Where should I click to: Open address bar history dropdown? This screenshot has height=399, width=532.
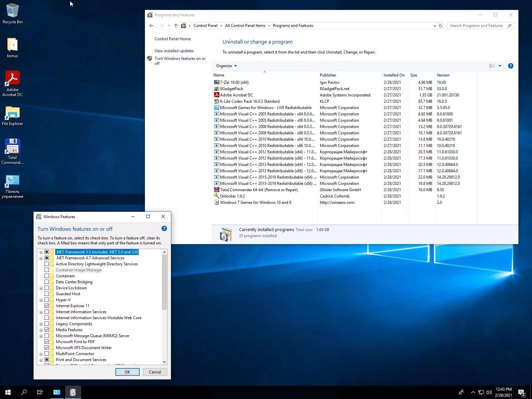tap(435, 26)
